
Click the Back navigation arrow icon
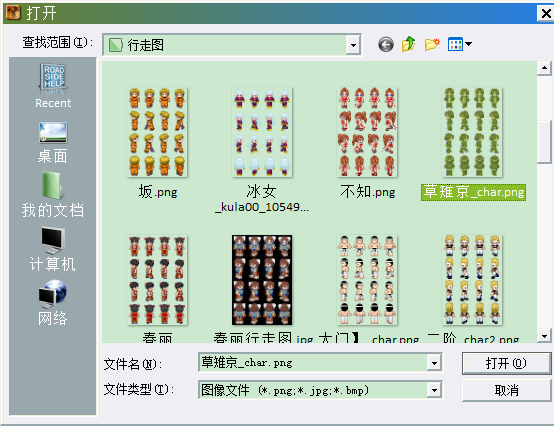pyautogui.click(x=385, y=45)
